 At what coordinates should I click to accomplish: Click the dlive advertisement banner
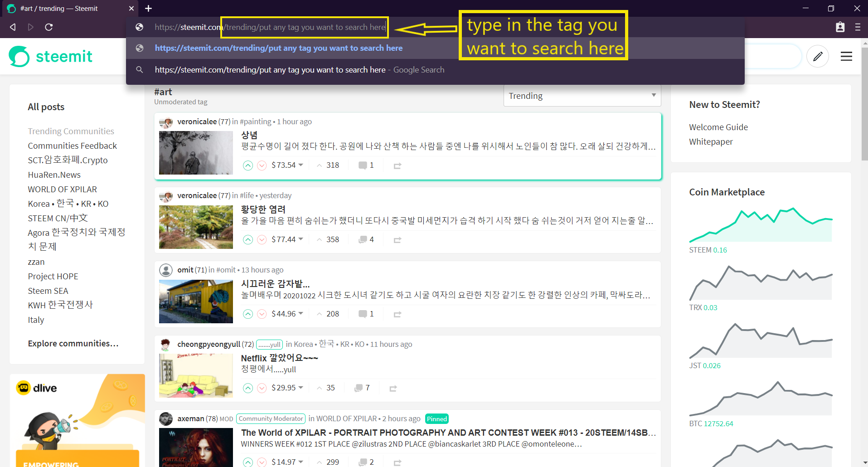coord(77,420)
